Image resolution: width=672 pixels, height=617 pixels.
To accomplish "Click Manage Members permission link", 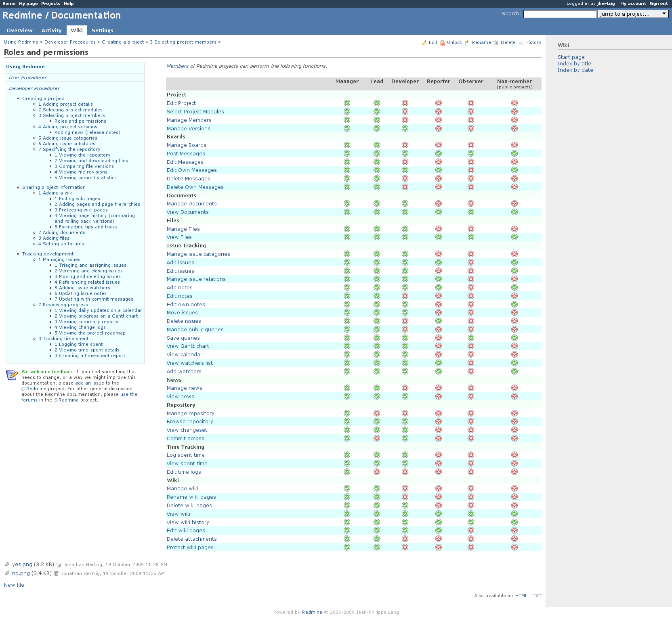I will (x=189, y=120).
